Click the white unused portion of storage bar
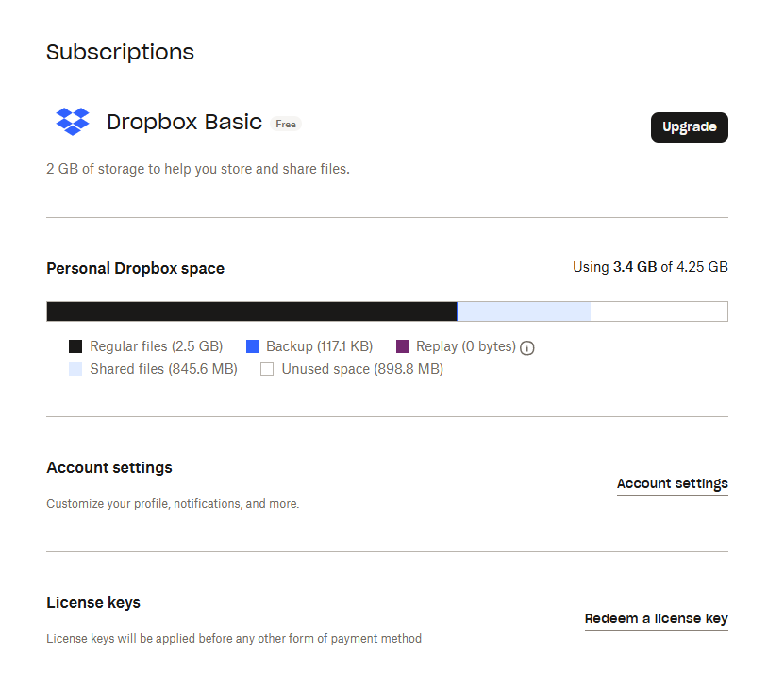Image resolution: width=784 pixels, height=673 pixels. [659, 311]
